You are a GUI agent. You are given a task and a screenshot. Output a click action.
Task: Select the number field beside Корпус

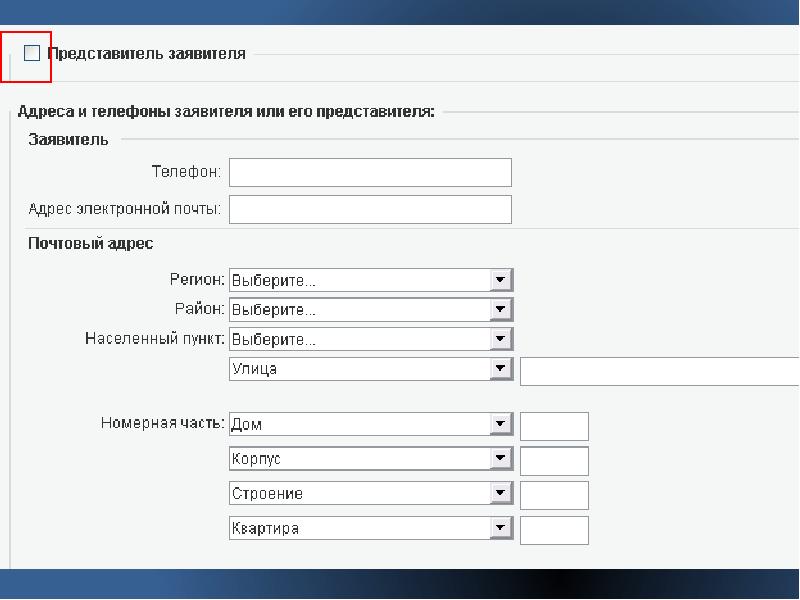[x=555, y=461]
